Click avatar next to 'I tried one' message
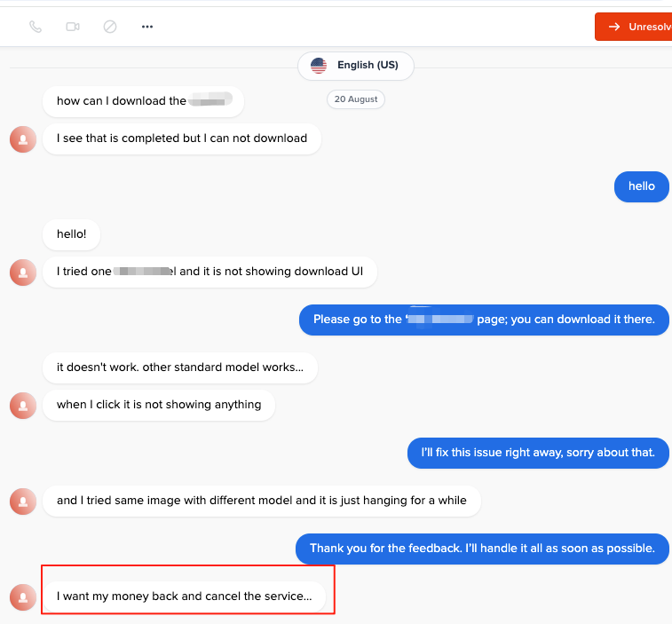Viewport: 672px width, 624px height. pyautogui.click(x=23, y=273)
